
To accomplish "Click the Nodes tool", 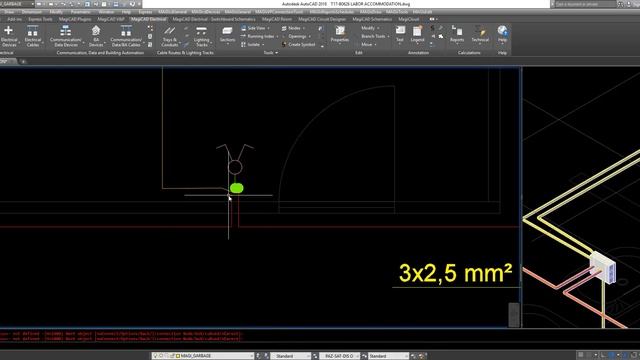I will (x=293, y=28).
